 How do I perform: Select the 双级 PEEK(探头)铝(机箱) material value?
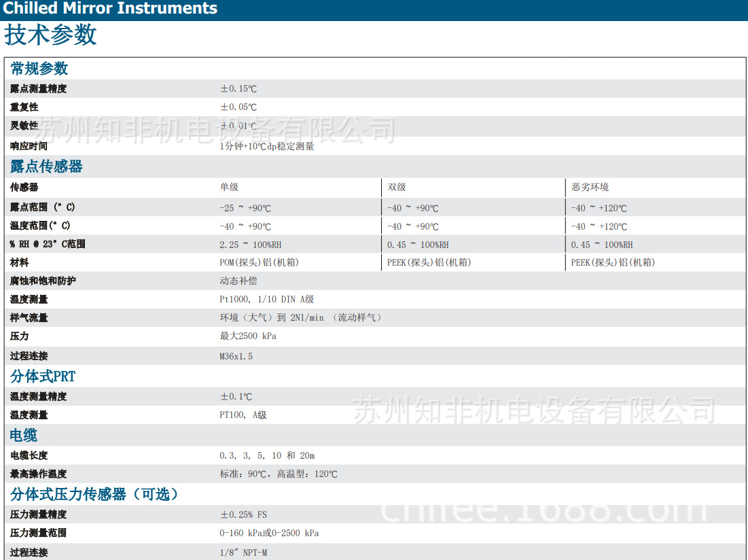(x=429, y=262)
